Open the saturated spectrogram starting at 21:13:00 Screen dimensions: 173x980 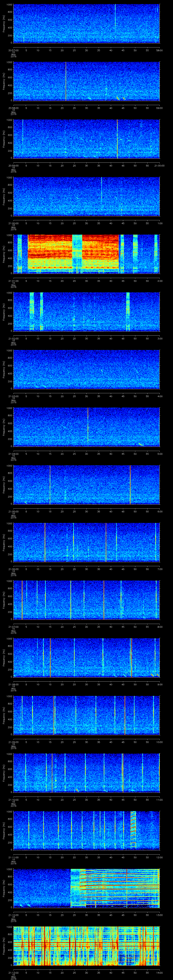click(x=86, y=946)
